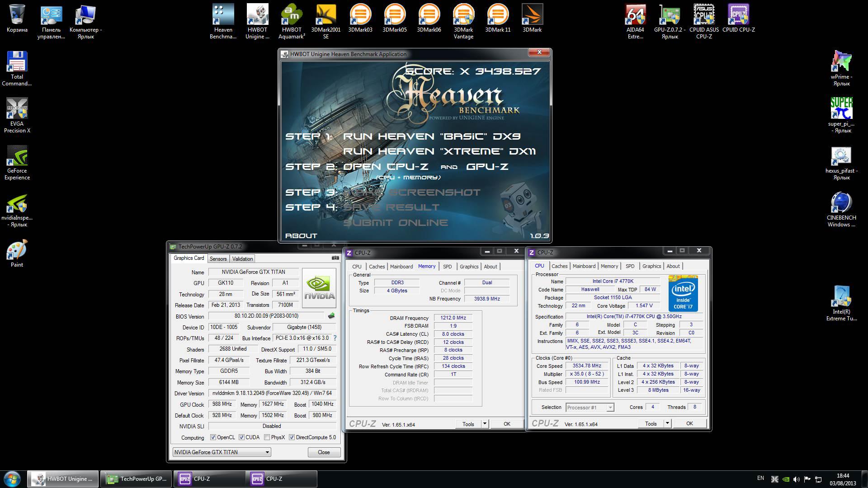Open nvidiaInspector shortcut desktop icon
This screenshot has height=488, width=868.
click(17, 210)
